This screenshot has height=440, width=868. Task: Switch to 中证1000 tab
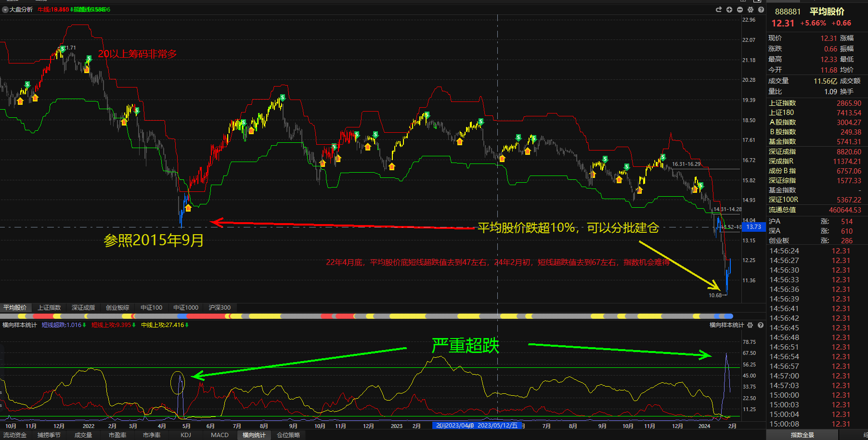click(186, 307)
